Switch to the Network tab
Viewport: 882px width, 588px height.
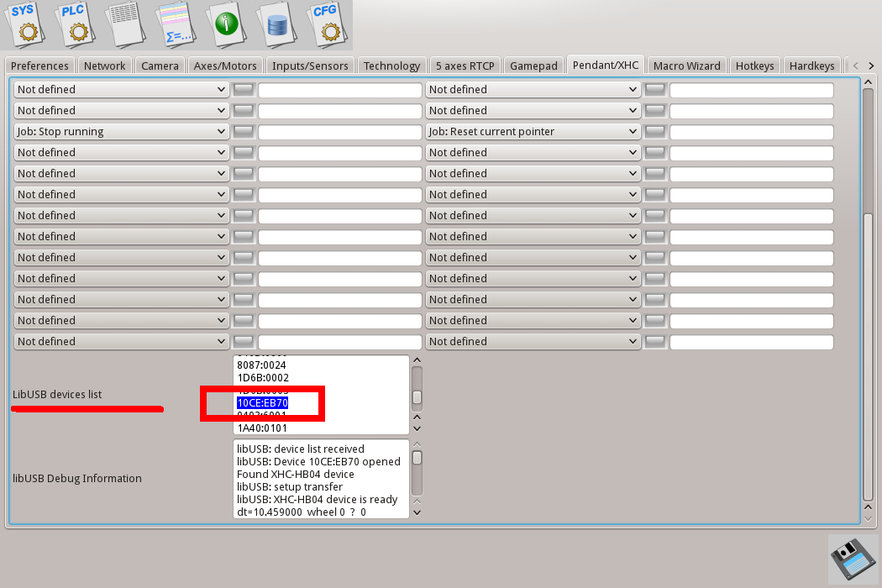click(105, 66)
